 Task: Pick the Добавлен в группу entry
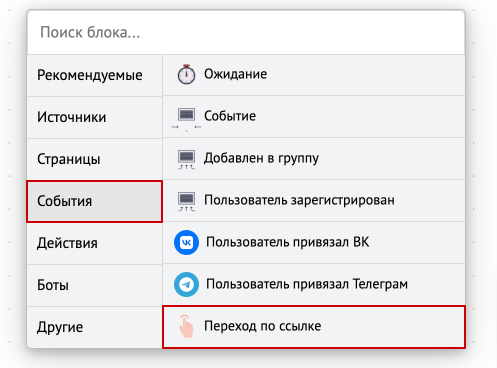pyautogui.click(x=314, y=159)
